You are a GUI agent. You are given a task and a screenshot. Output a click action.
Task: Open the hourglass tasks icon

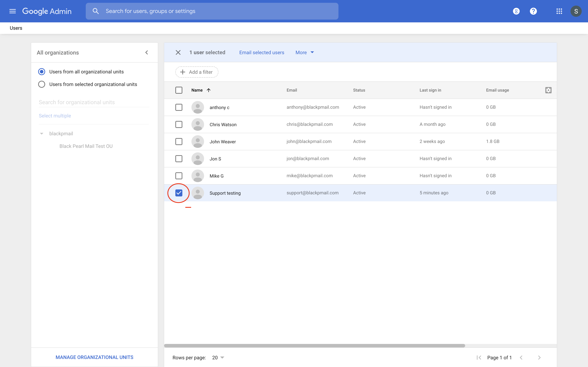tap(516, 11)
